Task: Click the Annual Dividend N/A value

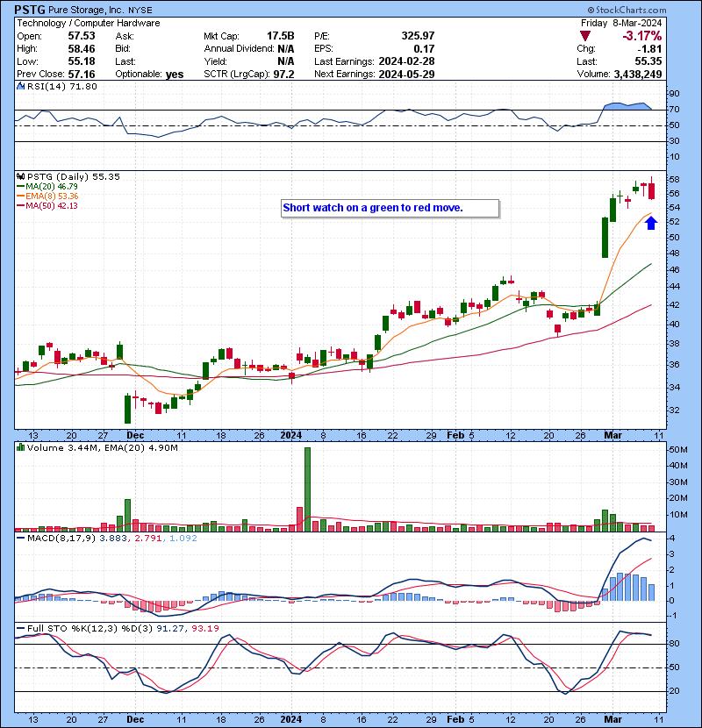Action: pyautogui.click(x=286, y=49)
